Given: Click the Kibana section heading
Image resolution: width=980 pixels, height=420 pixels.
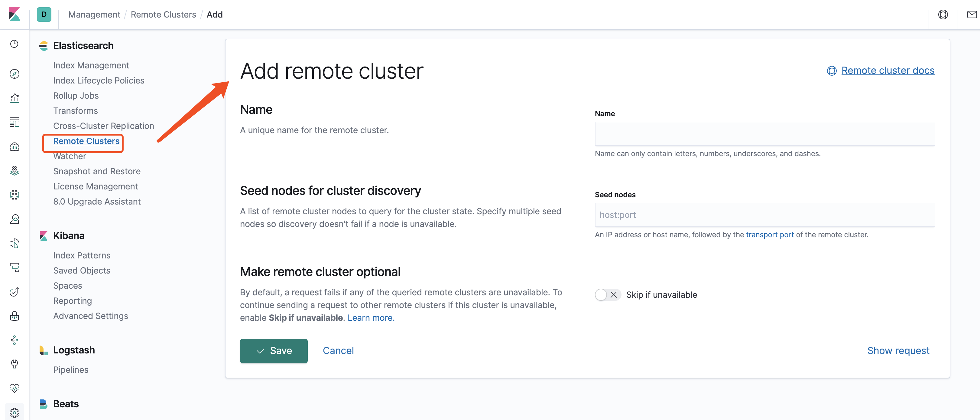Looking at the screenshot, I should [69, 236].
